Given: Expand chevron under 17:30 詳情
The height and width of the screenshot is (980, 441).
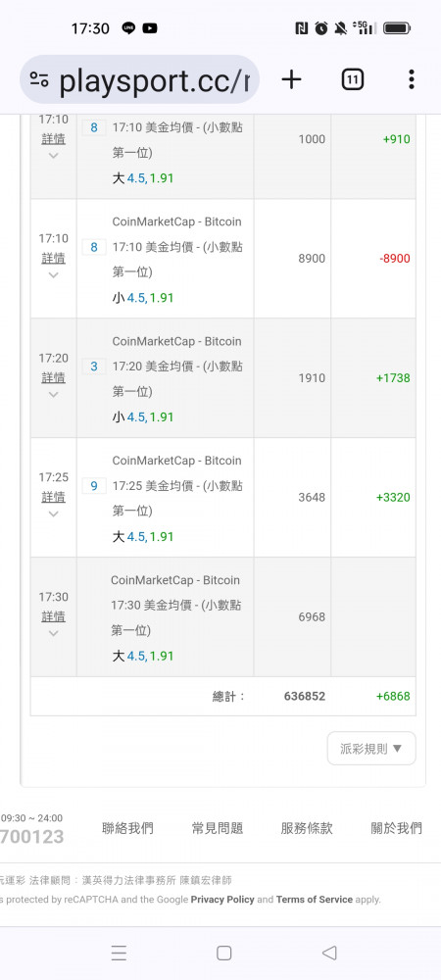Looking at the screenshot, I should (x=53, y=633).
